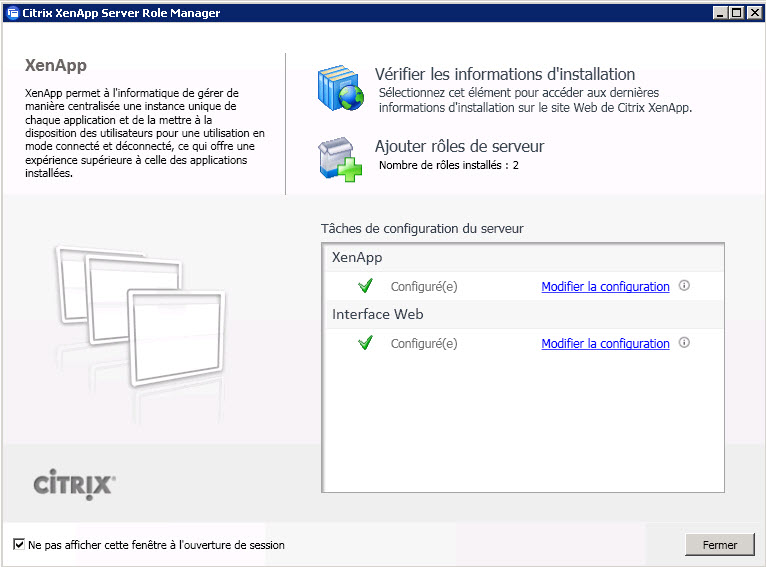
Task: Open Ajouter rôles de serveur
Action: coord(459,146)
